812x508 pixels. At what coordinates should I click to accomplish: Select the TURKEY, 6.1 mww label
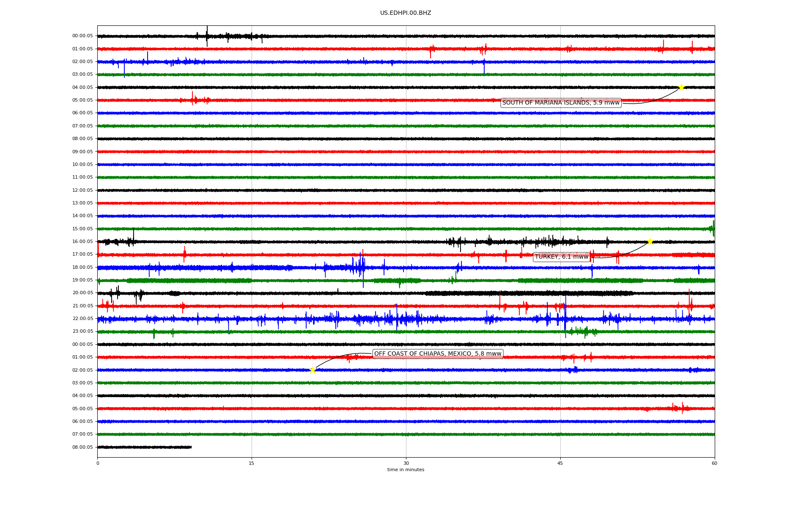pyautogui.click(x=562, y=257)
